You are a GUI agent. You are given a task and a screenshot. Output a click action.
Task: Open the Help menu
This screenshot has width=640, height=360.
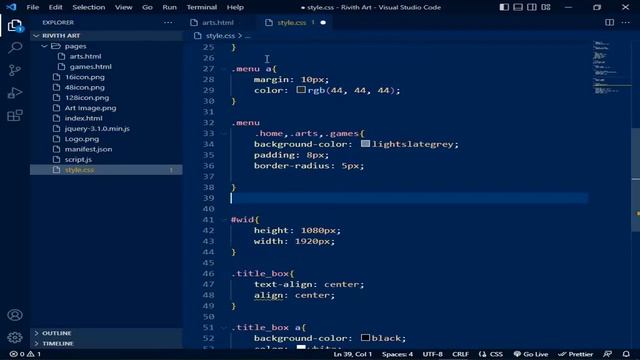tap(235, 7)
